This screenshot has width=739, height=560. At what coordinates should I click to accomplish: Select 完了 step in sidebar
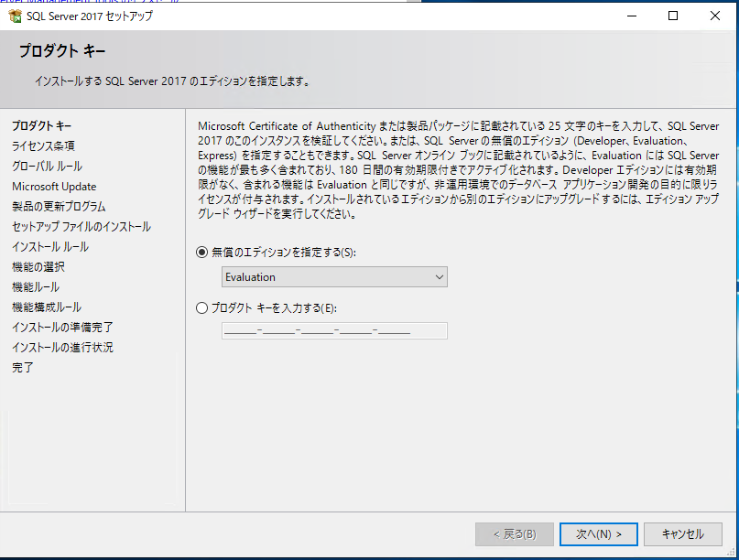(x=23, y=367)
